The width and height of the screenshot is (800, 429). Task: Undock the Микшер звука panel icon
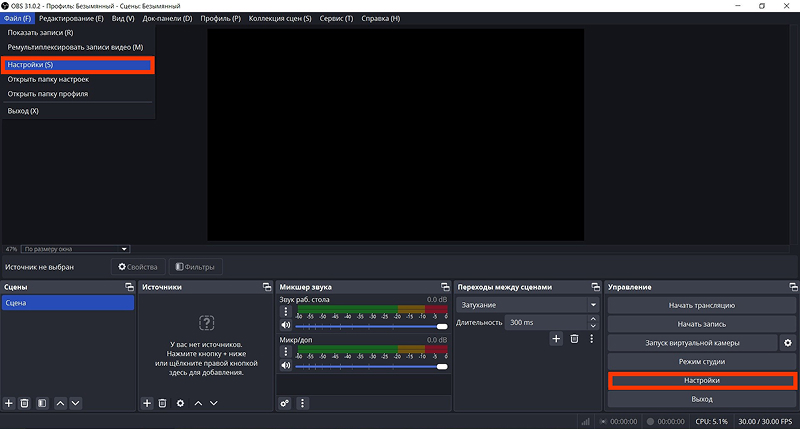click(x=445, y=287)
